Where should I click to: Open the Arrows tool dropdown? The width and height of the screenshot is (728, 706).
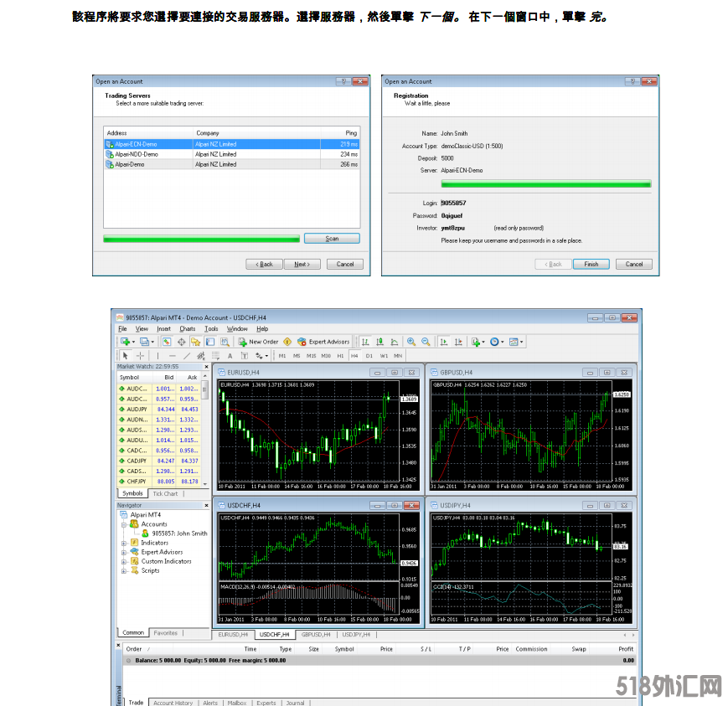tap(266, 356)
